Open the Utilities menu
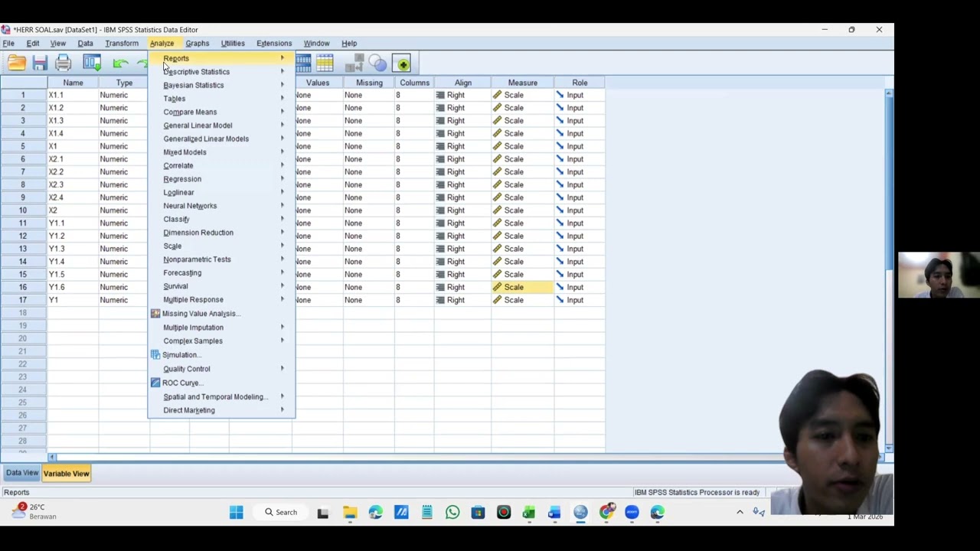This screenshot has height=551, width=980. [x=233, y=44]
